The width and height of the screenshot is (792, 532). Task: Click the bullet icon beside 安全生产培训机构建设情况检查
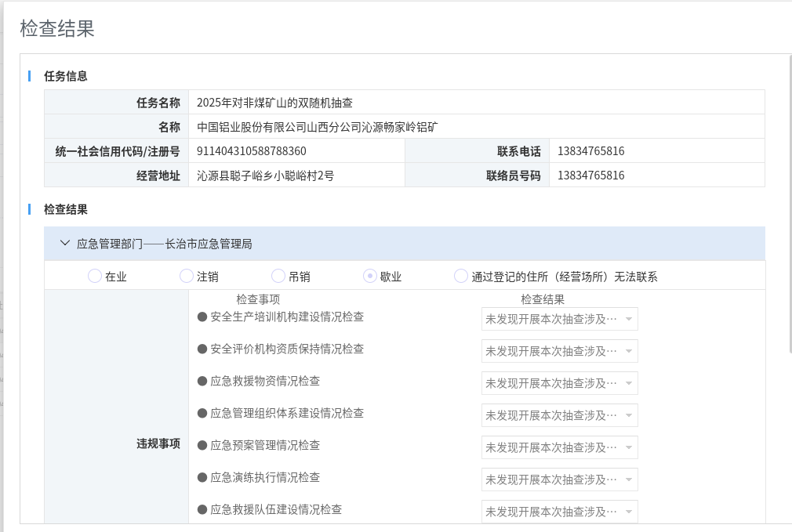click(202, 317)
